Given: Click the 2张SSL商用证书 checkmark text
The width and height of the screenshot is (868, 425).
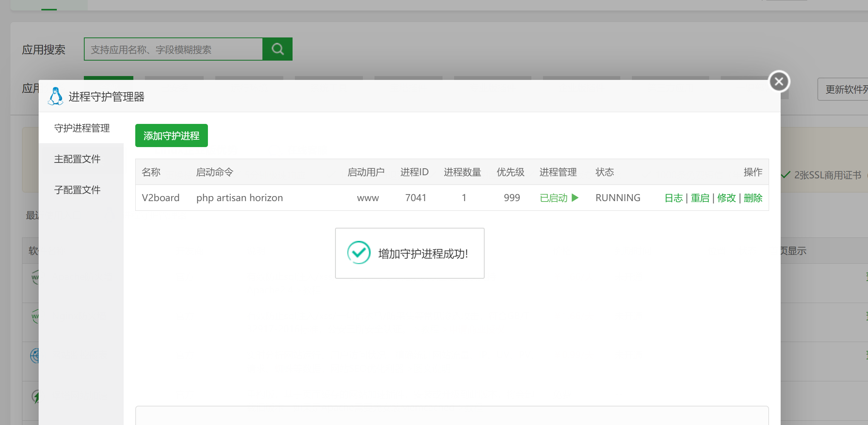Looking at the screenshot, I should click(827, 175).
